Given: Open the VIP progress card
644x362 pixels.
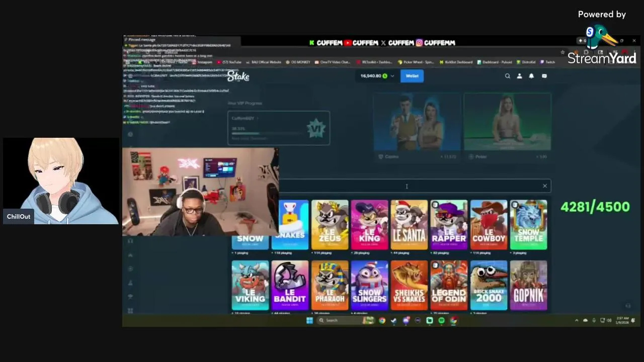Looking at the screenshot, I should click(279, 128).
